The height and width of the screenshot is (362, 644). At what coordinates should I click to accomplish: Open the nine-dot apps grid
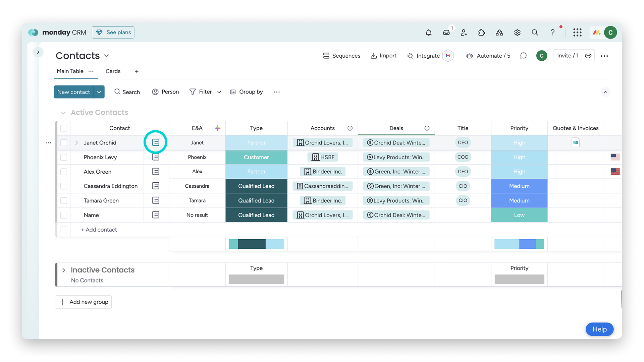click(x=577, y=33)
